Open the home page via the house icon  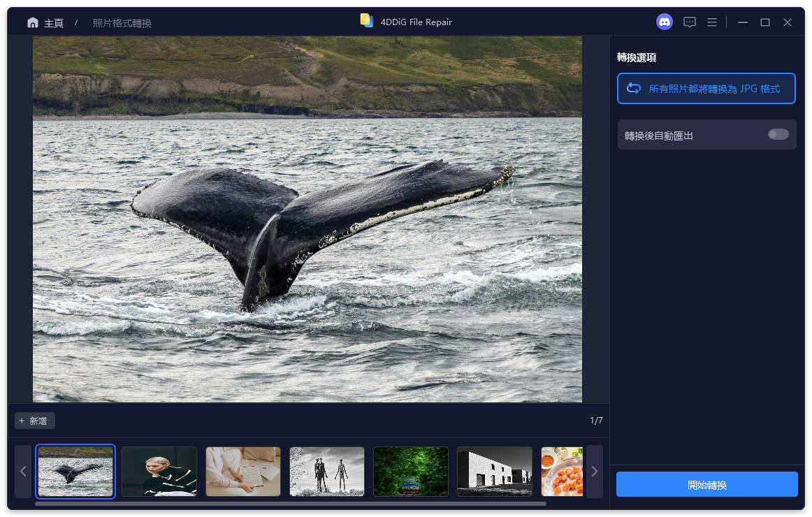(33, 22)
